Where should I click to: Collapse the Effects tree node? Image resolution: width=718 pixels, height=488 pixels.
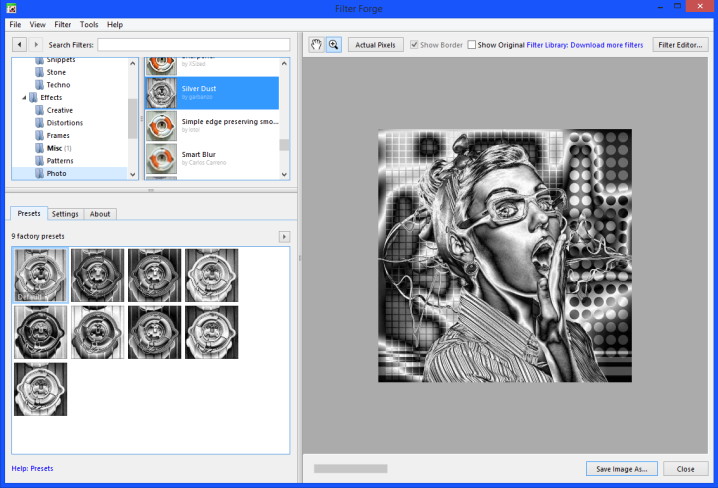(24, 98)
